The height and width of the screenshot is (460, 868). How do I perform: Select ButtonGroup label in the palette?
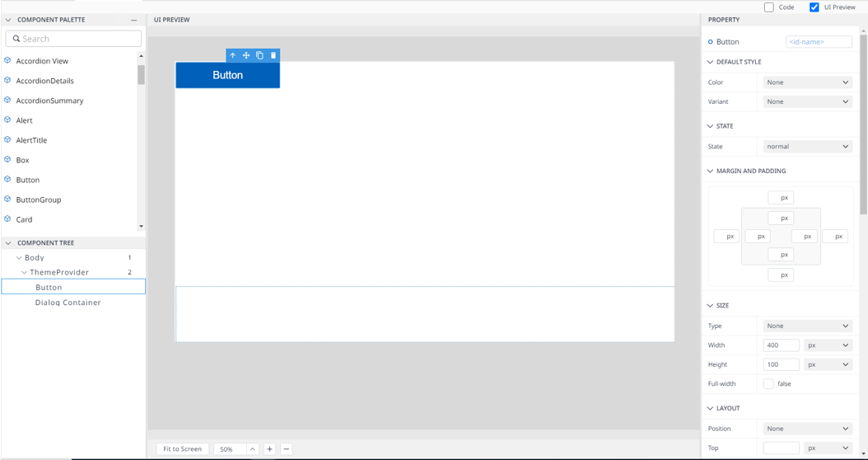39,199
